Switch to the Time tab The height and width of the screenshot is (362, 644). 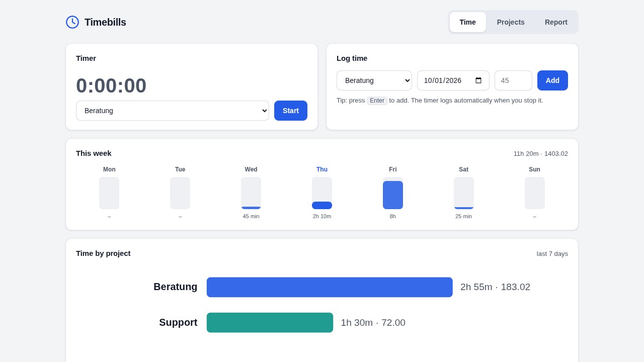pos(468,22)
